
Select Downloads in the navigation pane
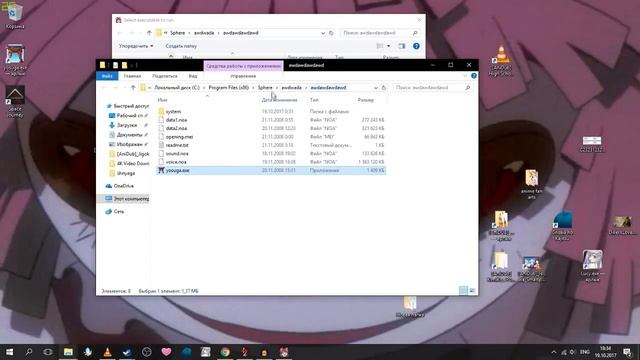127,125
